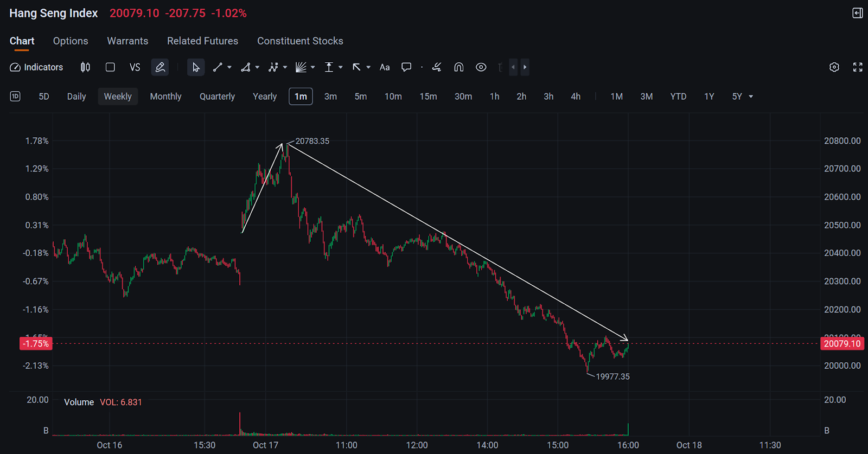Select the 1m interval

301,97
